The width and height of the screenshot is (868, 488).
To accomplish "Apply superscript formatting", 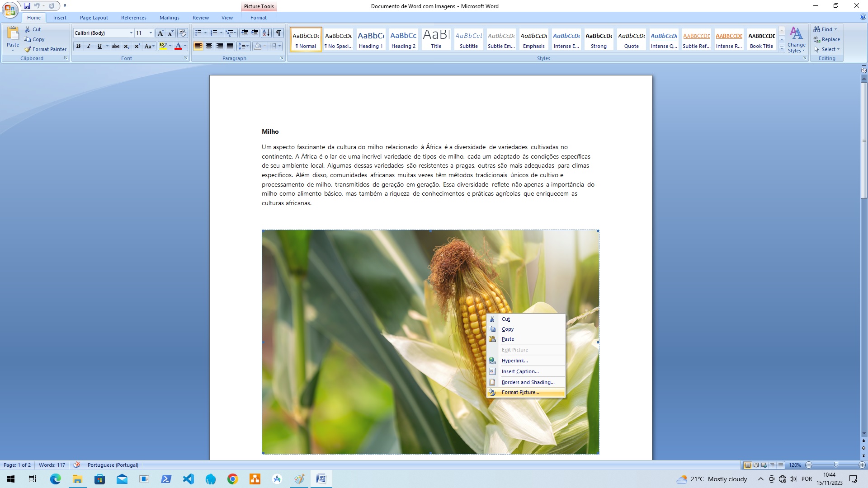I will tap(137, 46).
